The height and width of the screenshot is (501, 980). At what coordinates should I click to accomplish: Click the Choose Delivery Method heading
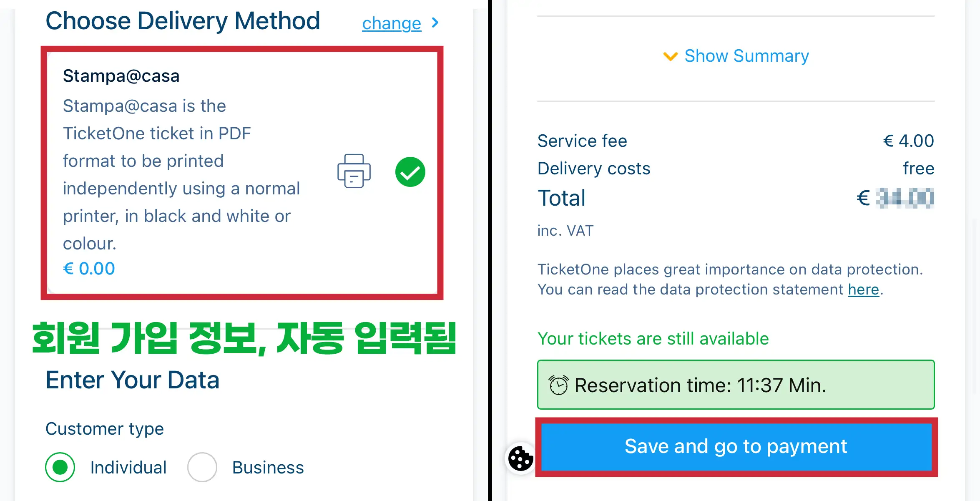tap(183, 21)
